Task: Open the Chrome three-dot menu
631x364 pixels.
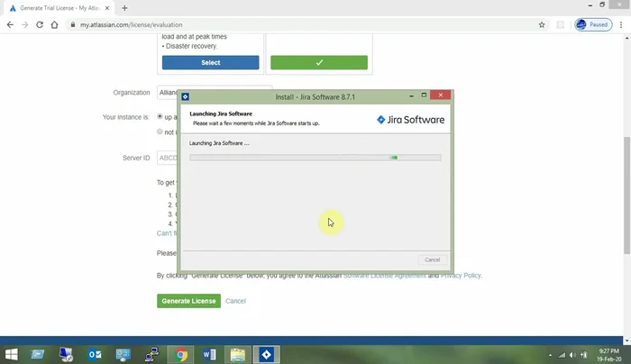Action: [621, 25]
